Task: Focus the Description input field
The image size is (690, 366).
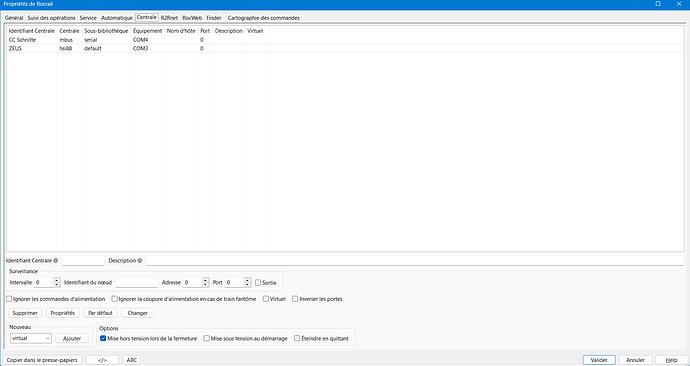Action: (415, 260)
